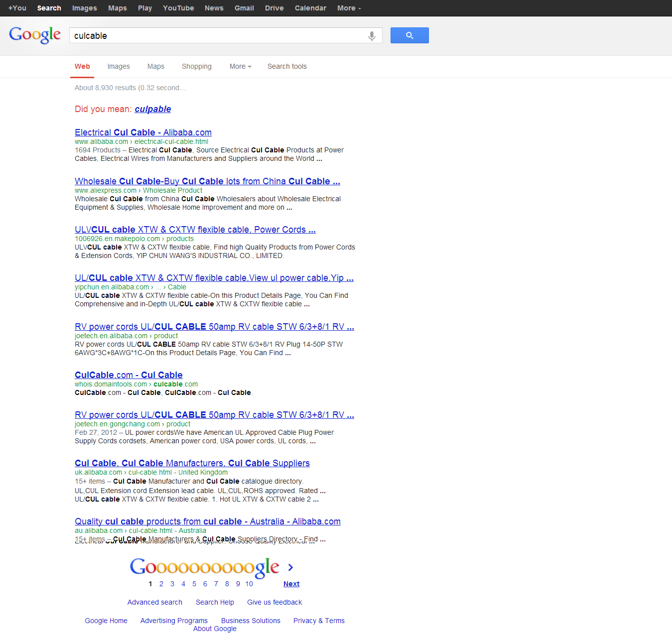Go to Play in the top bar
Image resolution: width=672 pixels, height=643 pixels.
pyautogui.click(x=145, y=8)
